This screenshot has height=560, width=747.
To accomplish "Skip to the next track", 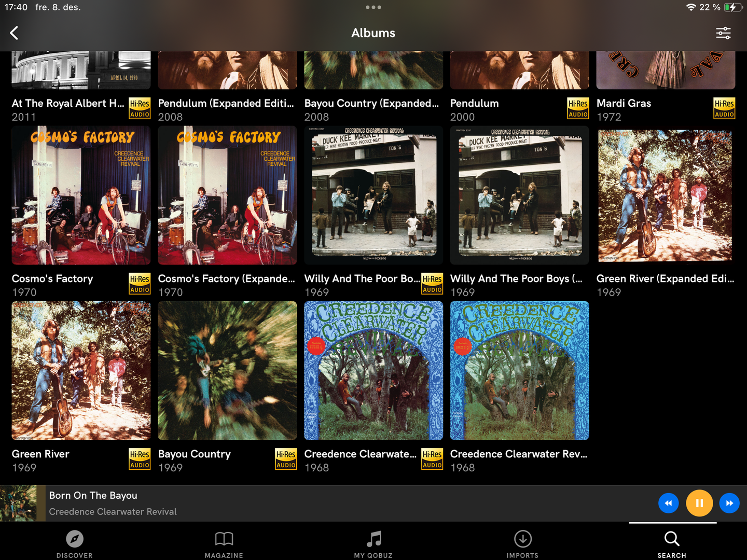I will (x=729, y=503).
